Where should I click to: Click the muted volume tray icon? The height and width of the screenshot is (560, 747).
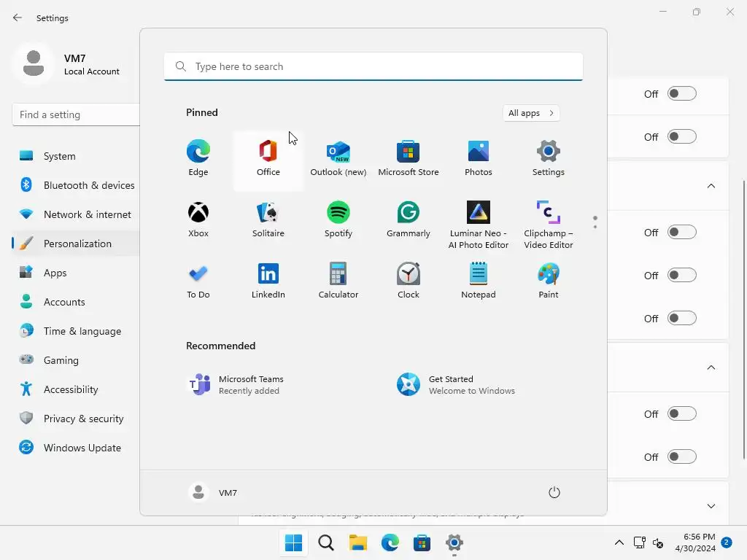(658, 542)
